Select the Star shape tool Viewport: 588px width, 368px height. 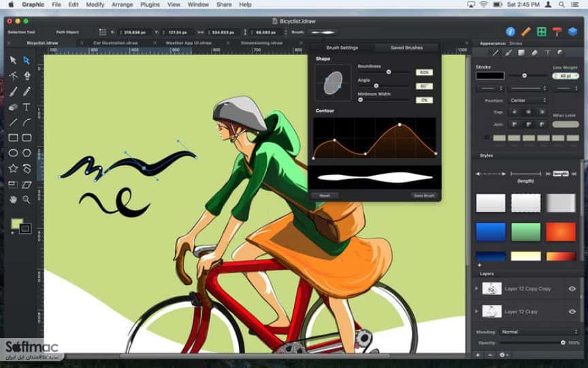point(13,168)
